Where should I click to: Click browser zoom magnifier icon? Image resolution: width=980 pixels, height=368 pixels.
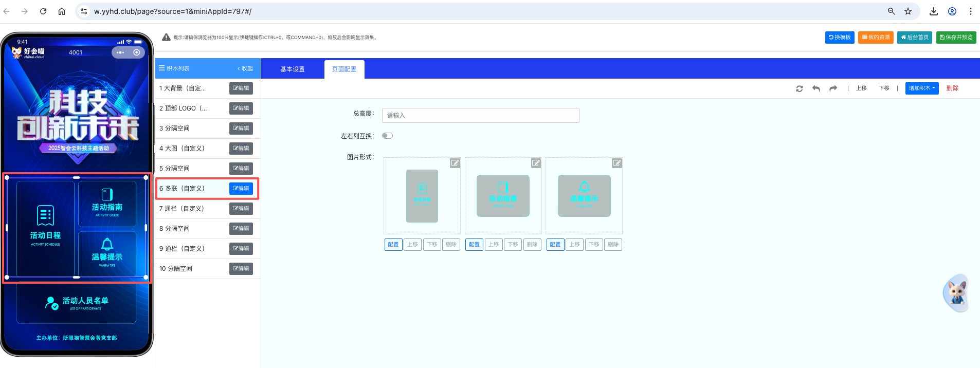pyautogui.click(x=891, y=11)
